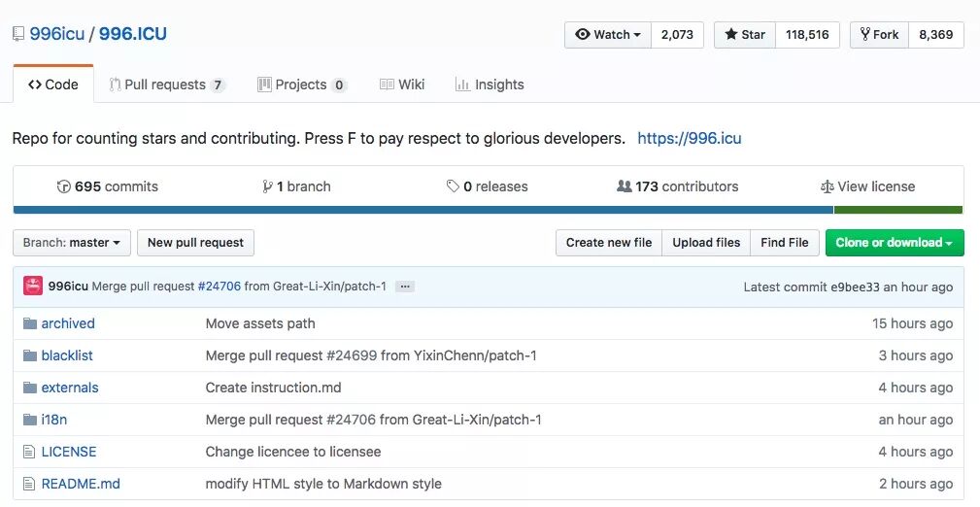Click the LICENSE file icon
This screenshot has width=980, height=507.
click(29, 452)
